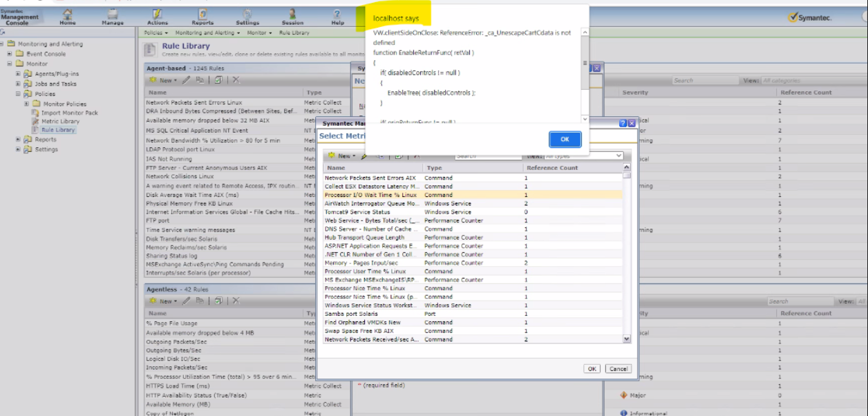
Task: Open the Policies breadcrumb dropdown
Action: 155,32
